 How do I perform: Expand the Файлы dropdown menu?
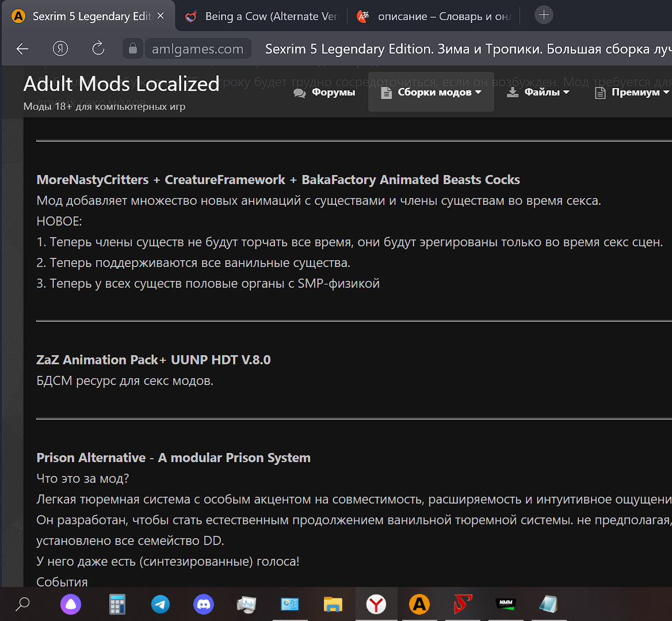tap(538, 92)
